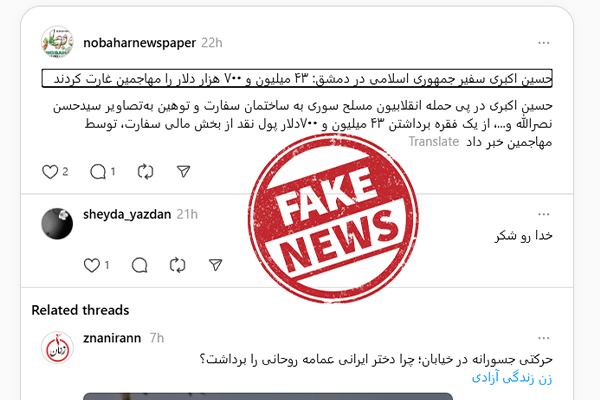The width and height of the screenshot is (600, 400).
Task: Share the nobaharnewspaper post
Action: [184, 171]
